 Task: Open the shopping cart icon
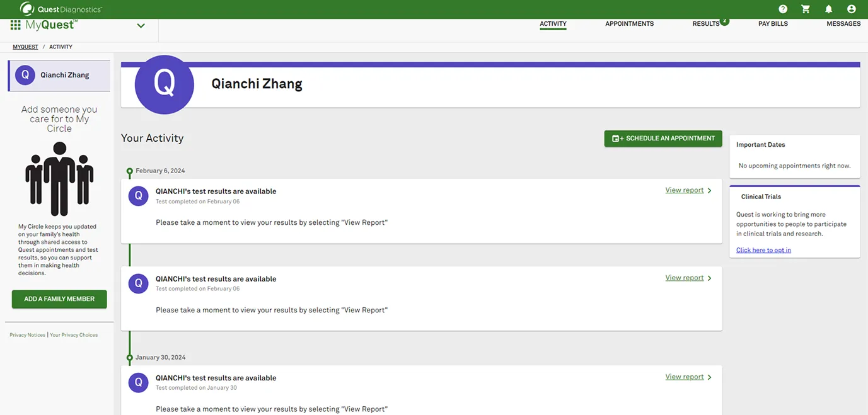[806, 9]
